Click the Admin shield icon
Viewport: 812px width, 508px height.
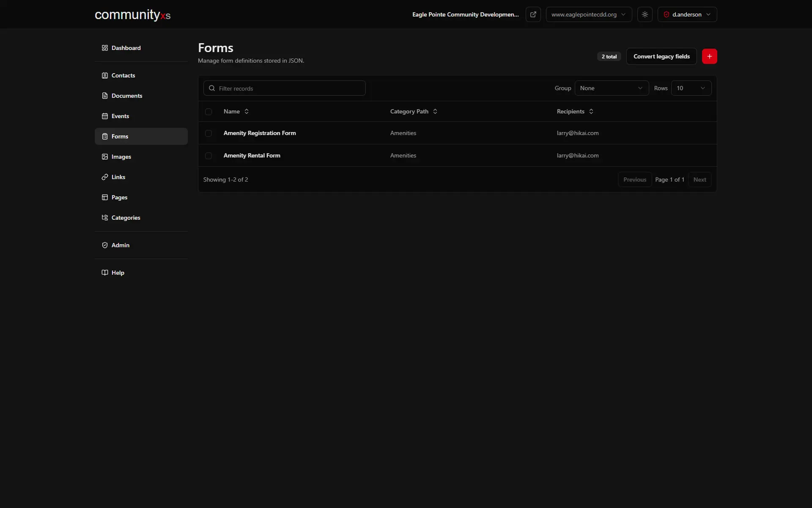105,245
